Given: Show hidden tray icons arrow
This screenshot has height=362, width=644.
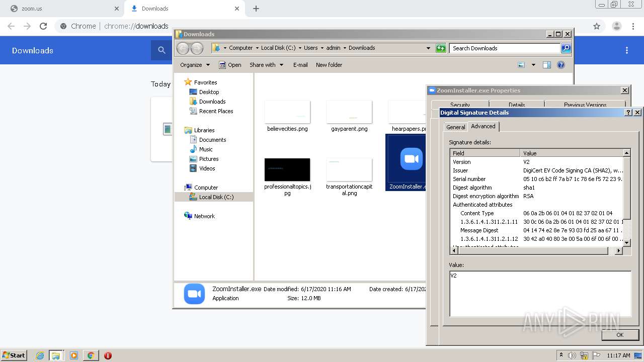Looking at the screenshot, I should pos(561,355).
